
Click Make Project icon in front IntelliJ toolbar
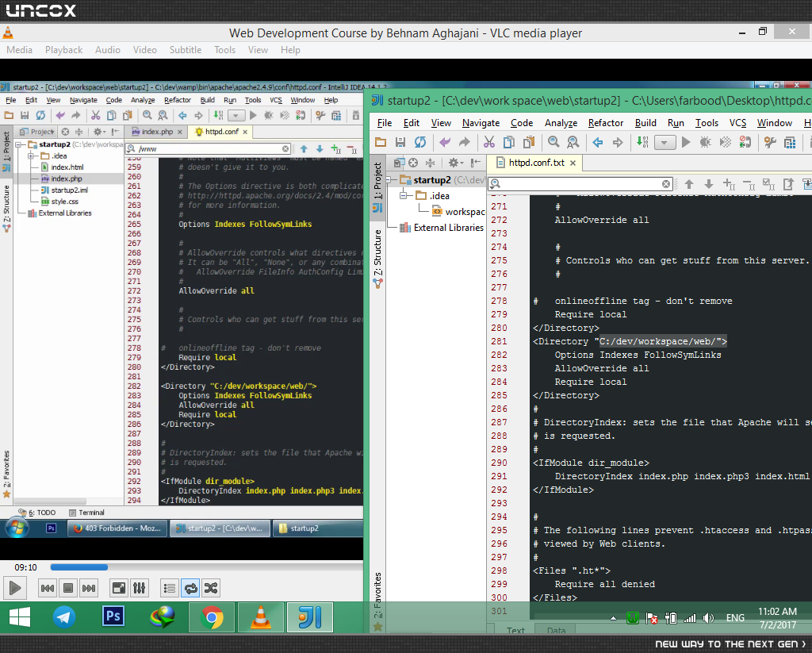coord(642,142)
